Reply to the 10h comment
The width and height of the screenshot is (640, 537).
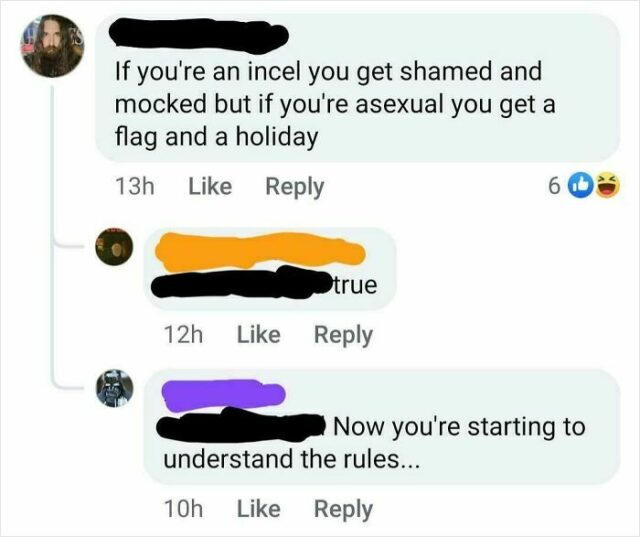tap(343, 510)
